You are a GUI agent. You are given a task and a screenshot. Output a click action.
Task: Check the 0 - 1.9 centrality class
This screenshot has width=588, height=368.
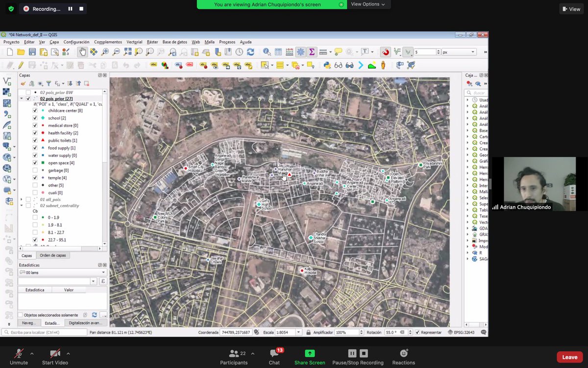35,217
